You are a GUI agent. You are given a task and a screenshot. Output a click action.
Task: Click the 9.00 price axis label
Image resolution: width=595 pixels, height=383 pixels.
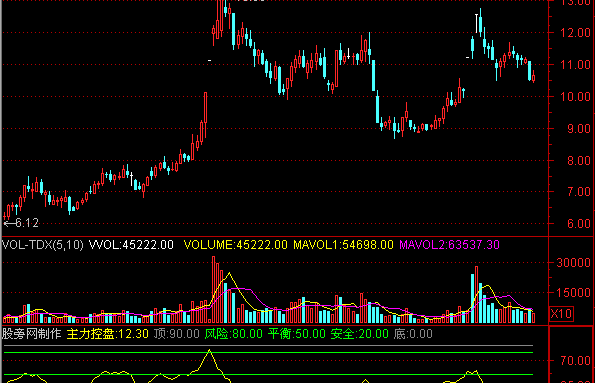tap(579, 129)
